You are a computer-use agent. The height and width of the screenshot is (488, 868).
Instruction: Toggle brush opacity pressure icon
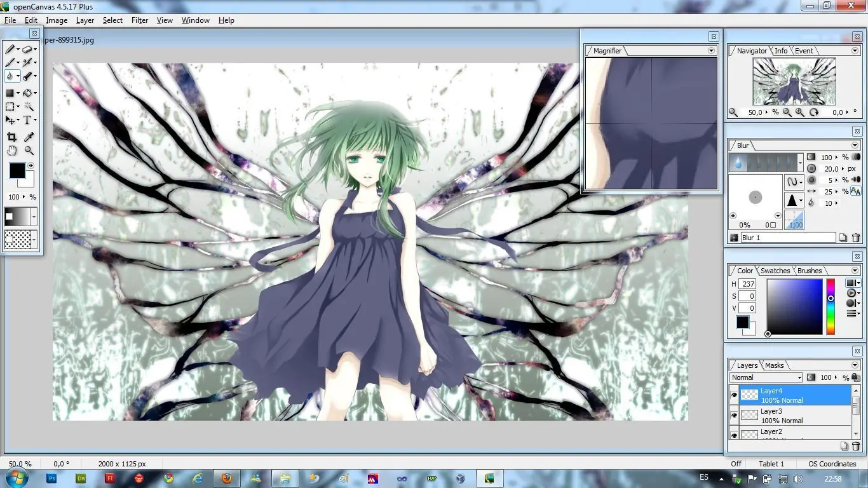pos(856,157)
